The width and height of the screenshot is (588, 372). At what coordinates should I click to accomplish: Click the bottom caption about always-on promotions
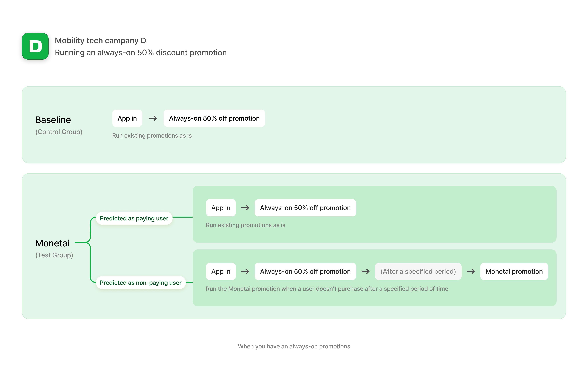click(x=294, y=346)
